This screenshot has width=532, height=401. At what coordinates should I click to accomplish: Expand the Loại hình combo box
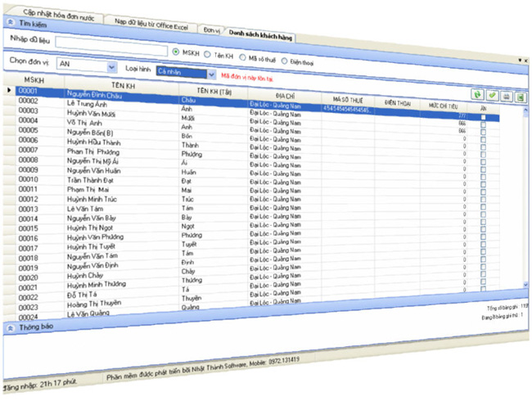[x=211, y=74]
